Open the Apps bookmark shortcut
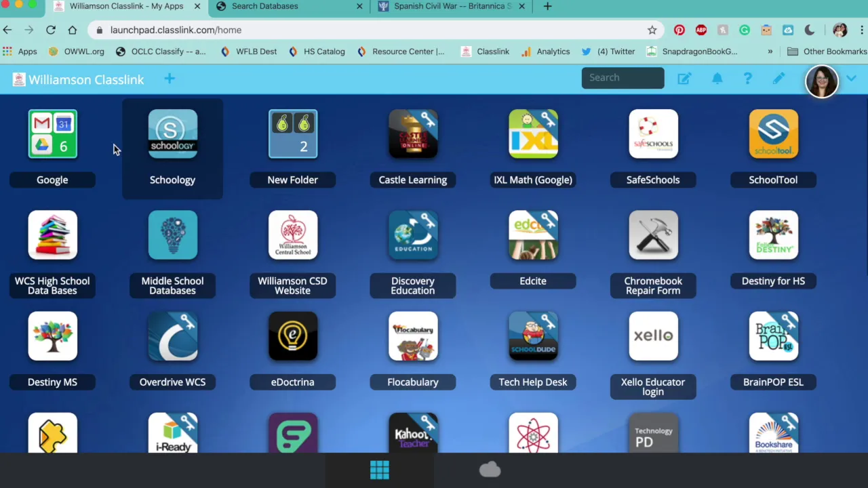 click(20, 52)
